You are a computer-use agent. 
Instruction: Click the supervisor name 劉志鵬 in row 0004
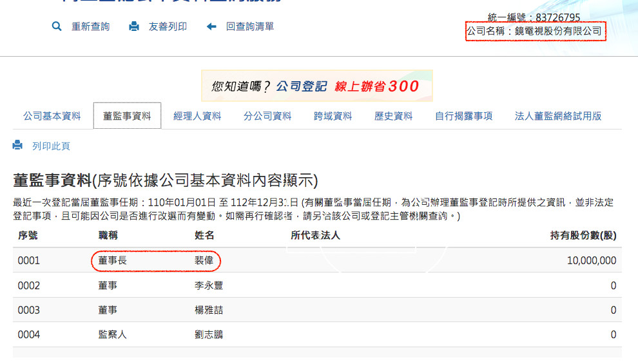(209, 334)
